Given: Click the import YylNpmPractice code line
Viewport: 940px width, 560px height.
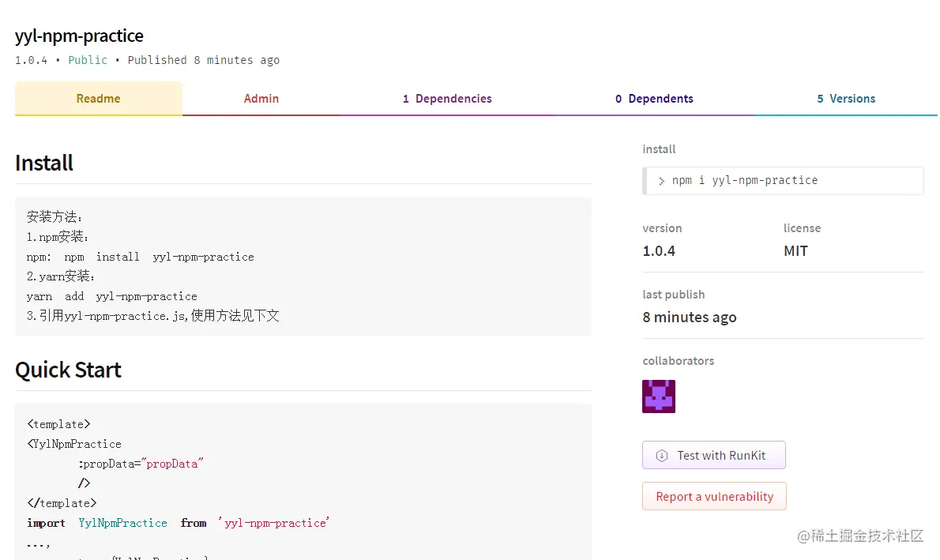Looking at the screenshot, I should click(x=178, y=523).
